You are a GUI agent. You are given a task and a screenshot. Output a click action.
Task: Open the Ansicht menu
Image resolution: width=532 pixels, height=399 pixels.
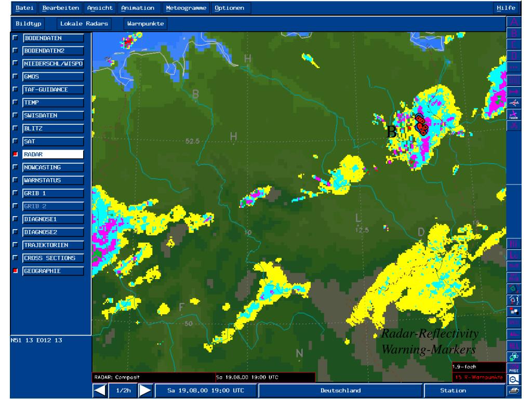pos(100,8)
